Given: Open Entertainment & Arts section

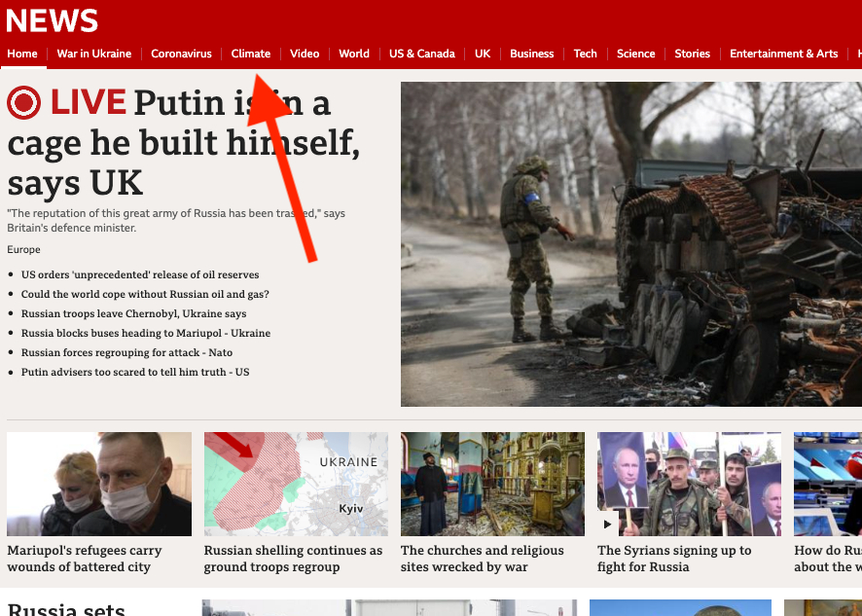Looking at the screenshot, I should (783, 54).
